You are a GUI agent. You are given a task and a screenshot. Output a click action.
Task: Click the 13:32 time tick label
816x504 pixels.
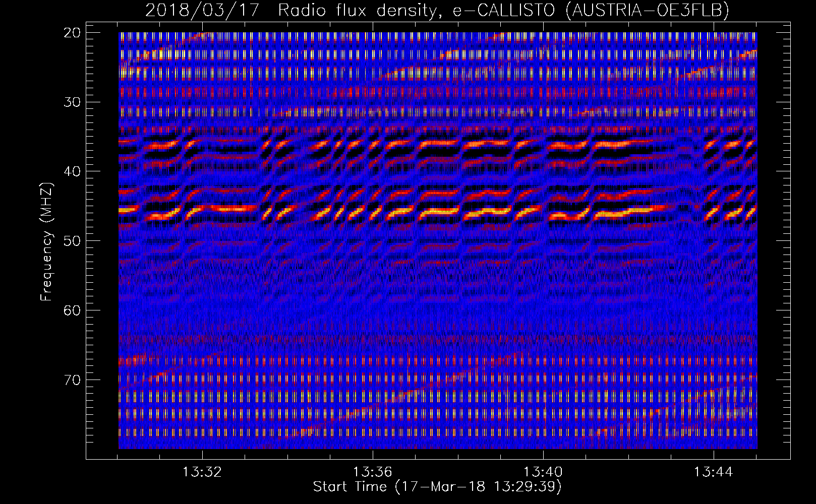[202, 472]
